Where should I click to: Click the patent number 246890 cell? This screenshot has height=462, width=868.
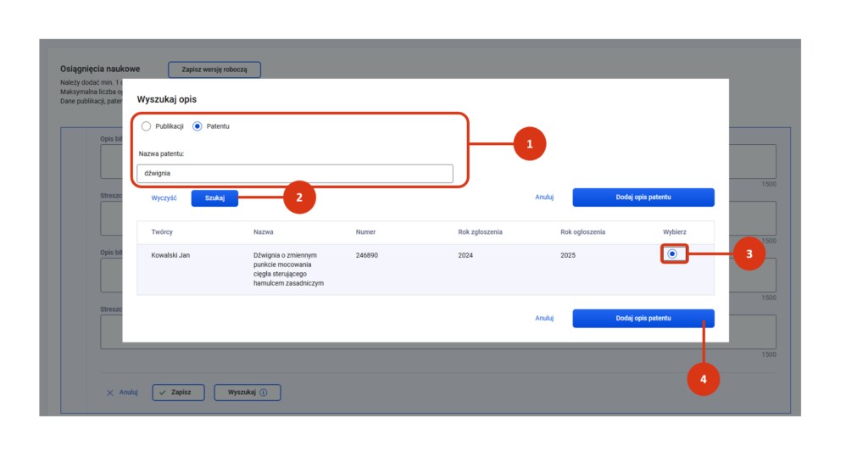(367, 254)
